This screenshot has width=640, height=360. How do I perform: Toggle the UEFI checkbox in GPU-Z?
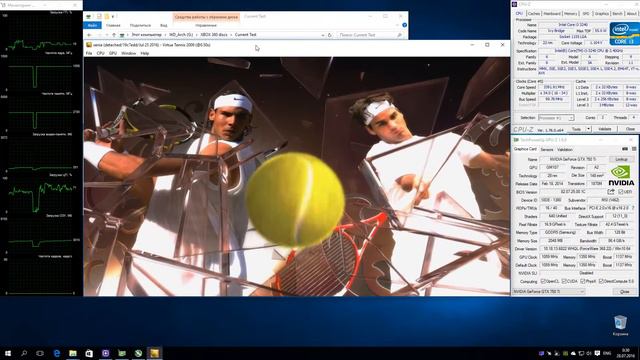(620, 192)
